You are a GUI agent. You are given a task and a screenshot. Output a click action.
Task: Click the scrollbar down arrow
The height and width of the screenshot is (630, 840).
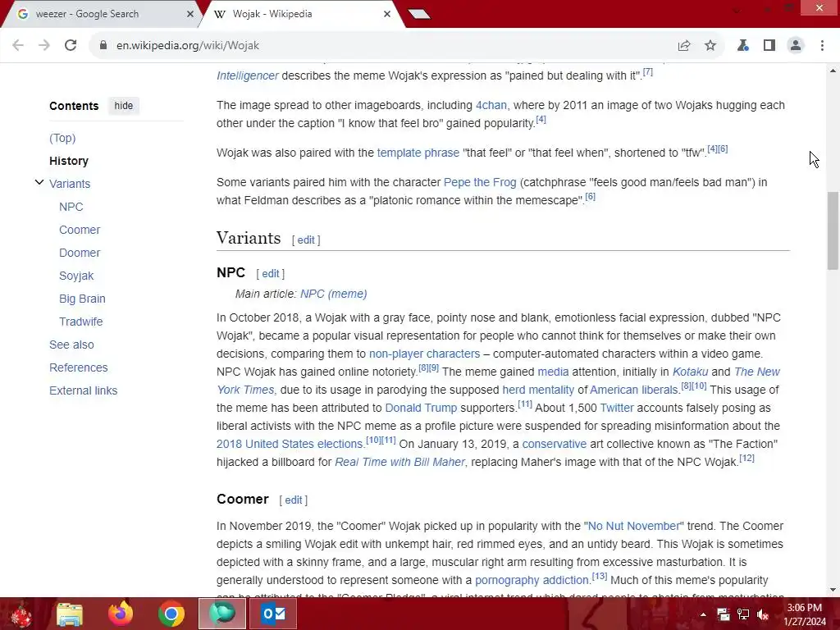(x=833, y=590)
